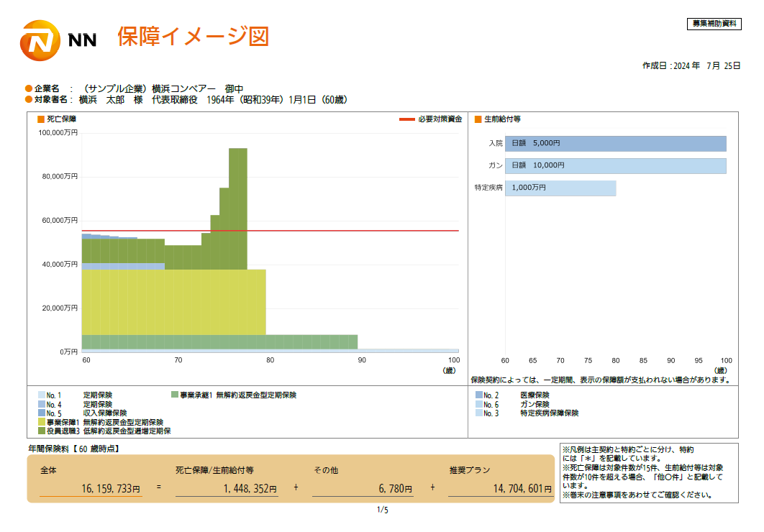764x532 pixels.
Task: Click the 事業承継1 green legend swatch
Action: click(175, 395)
